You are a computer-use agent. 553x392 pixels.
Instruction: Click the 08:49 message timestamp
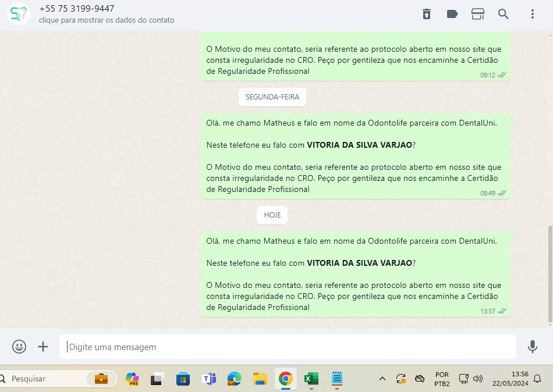point(488,193)
